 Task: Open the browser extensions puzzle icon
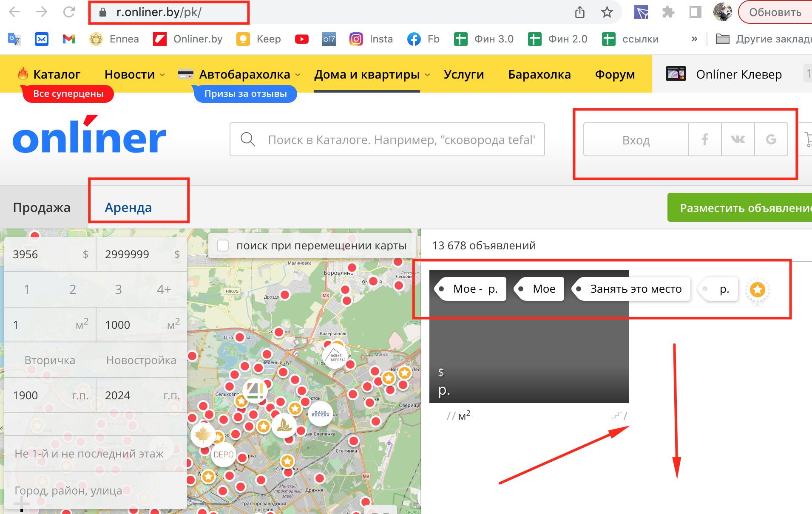[x=668, y=12]
